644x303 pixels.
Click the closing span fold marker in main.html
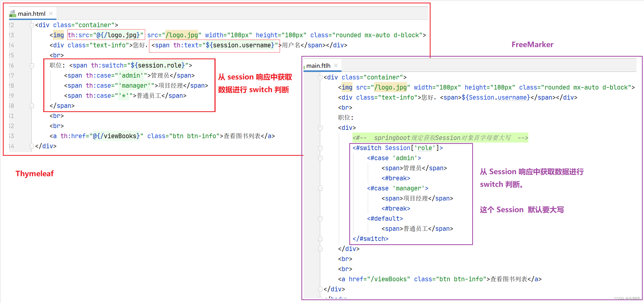(32, 106)
